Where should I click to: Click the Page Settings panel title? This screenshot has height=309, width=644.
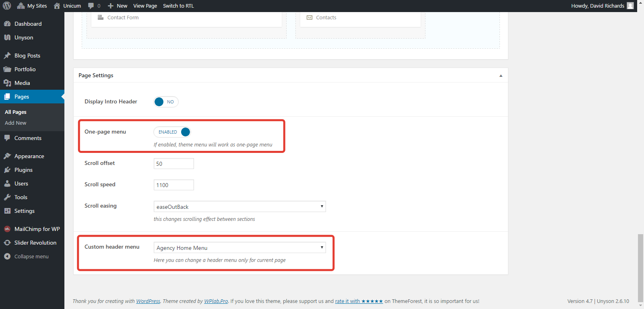(96, 75)
